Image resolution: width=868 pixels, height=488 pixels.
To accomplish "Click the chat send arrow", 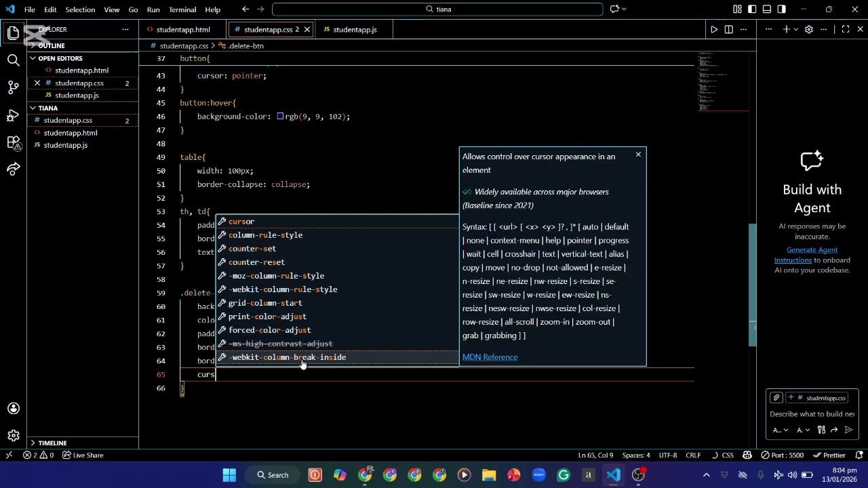I will [x=848, y=430].
